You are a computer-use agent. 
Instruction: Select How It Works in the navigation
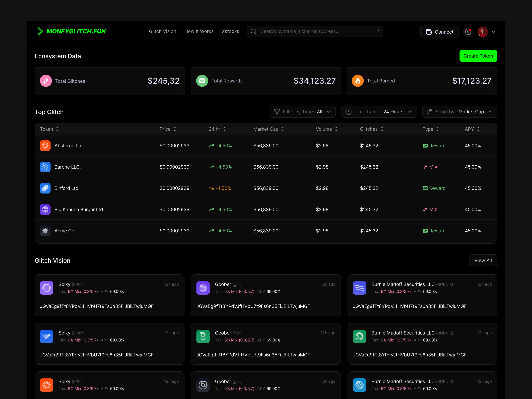tap(199, 31)
